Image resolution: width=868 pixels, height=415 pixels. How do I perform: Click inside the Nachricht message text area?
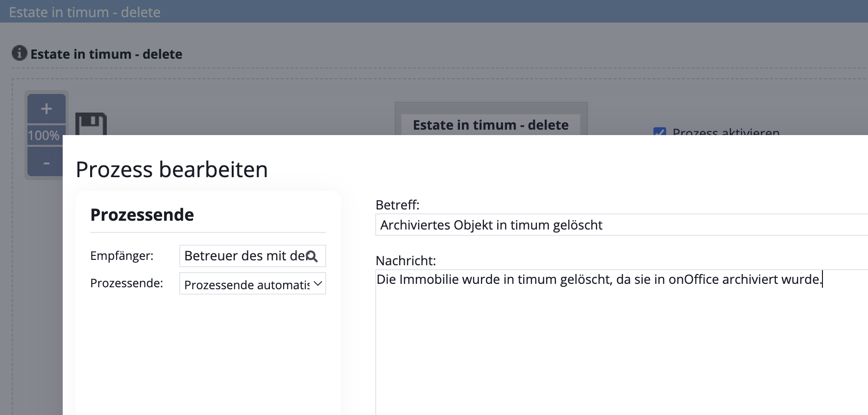pyautogui.click(x=622, y=343)
